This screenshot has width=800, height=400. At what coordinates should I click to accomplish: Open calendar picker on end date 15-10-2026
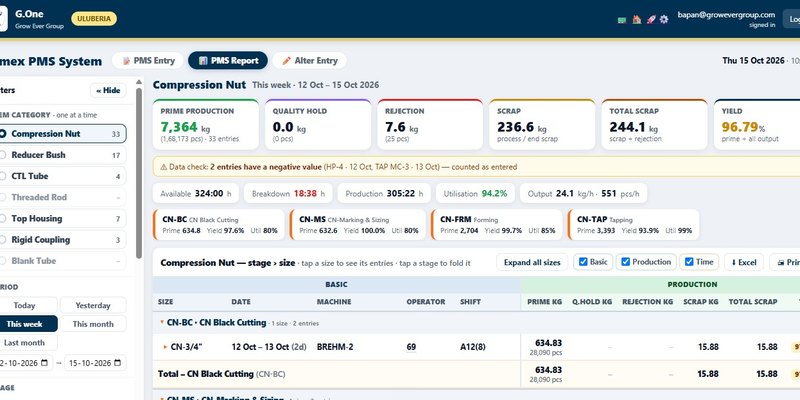coord(117,363)
